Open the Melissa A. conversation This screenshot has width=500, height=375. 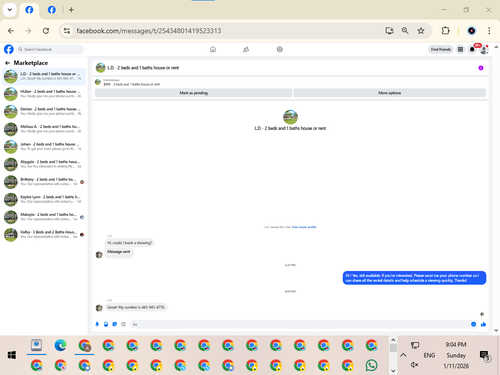point(44,129)
